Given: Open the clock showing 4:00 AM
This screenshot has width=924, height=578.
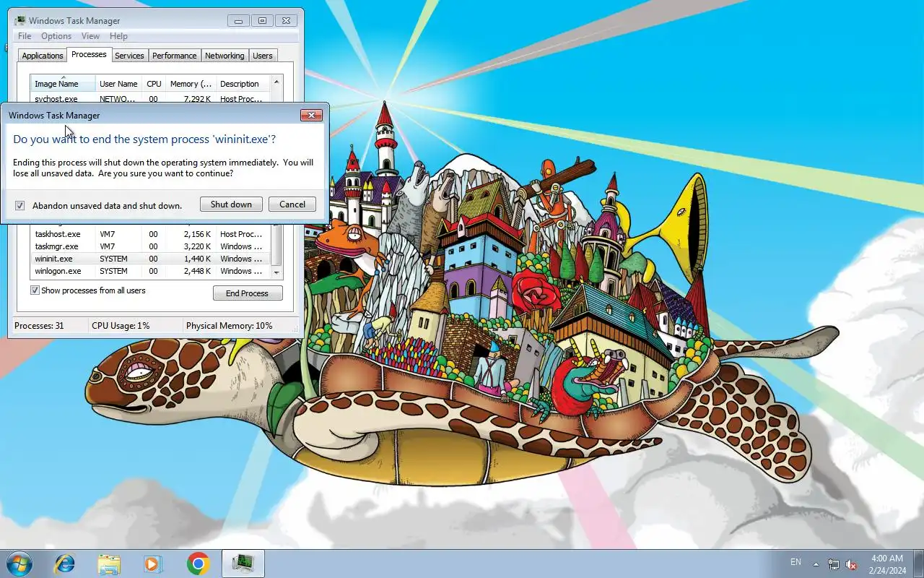Looking at the screenshot, I should coord(887,564).
